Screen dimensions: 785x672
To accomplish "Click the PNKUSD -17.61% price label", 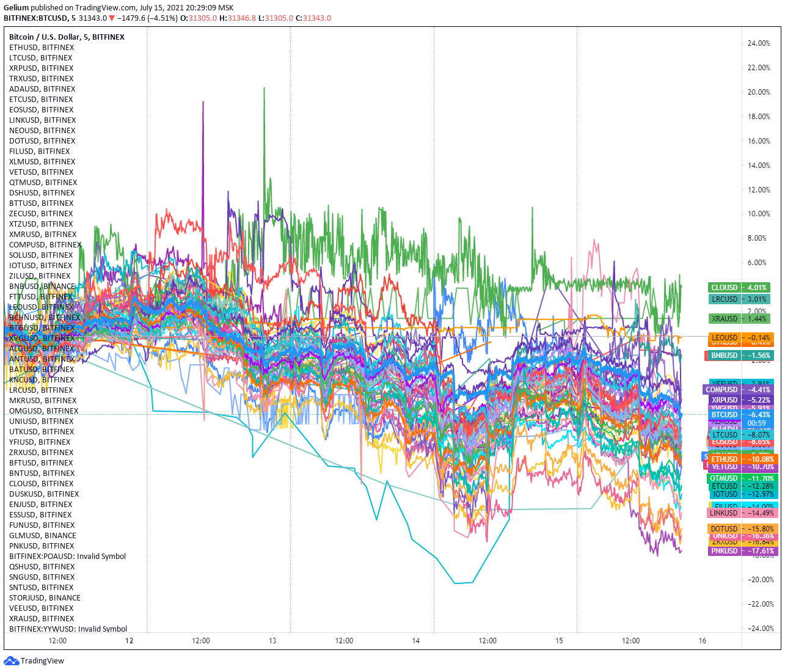I will (742, 551).
